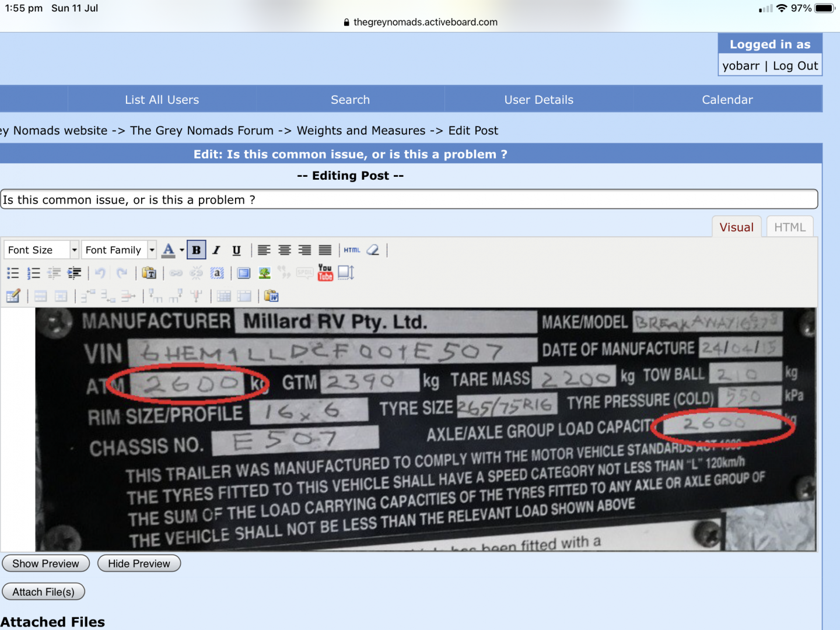Select the compliance plate image in editor
This screenshot has width=840, height=630.
tap(426, 429)
